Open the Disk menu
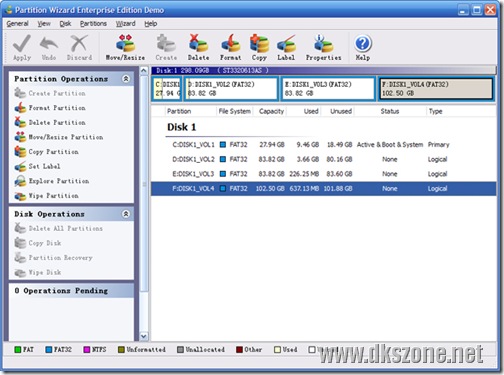The image size is (504, 375). tap(65, 24)
